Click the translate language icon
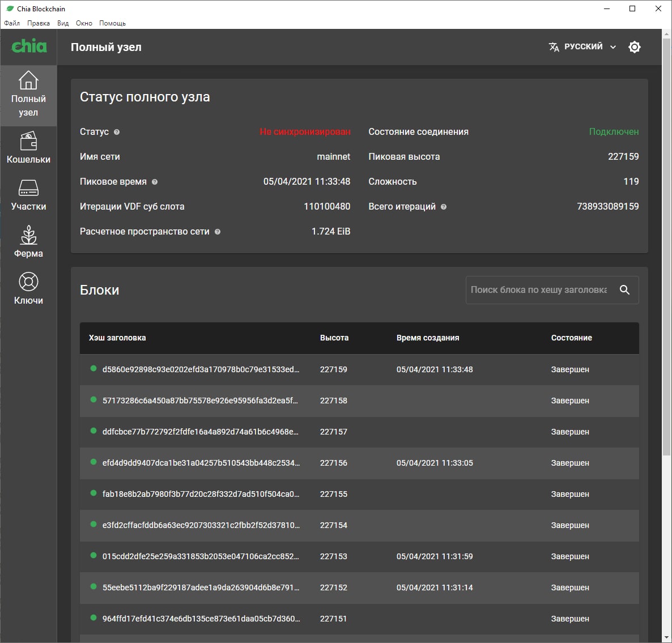Image resolution: width=672 pixels, height=643 pixels. point(554,46)
